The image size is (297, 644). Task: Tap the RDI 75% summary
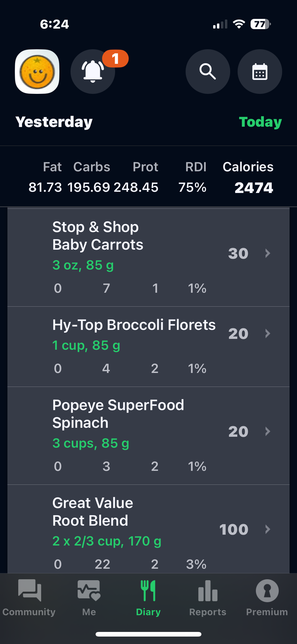click(192, 187)
